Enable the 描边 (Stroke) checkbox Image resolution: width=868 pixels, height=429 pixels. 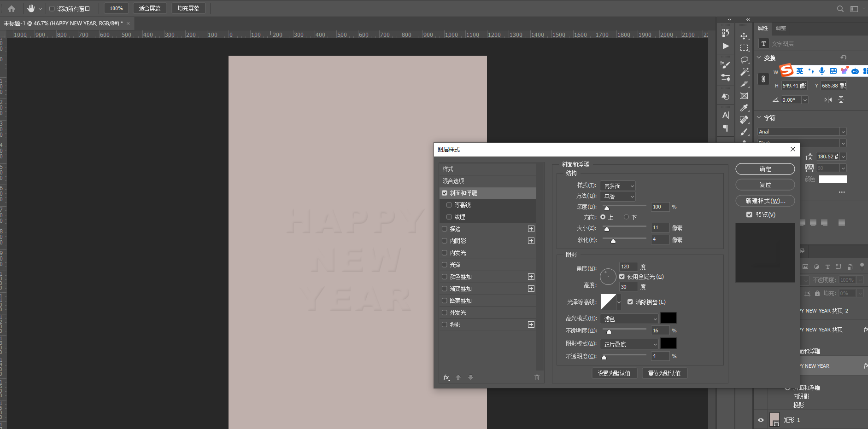445,229
